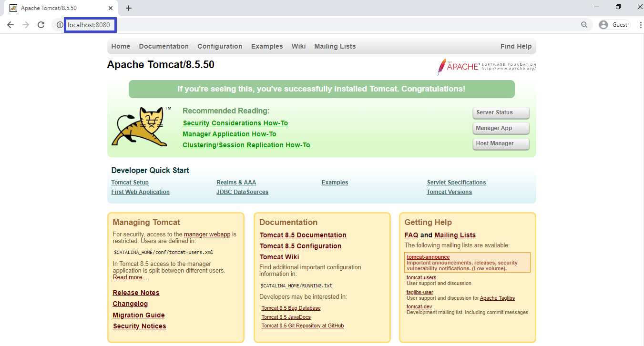The height and width of the screenshot is (346, 644).
Task: Click the Tomcat cat mascot image
Action: (141, 126)
